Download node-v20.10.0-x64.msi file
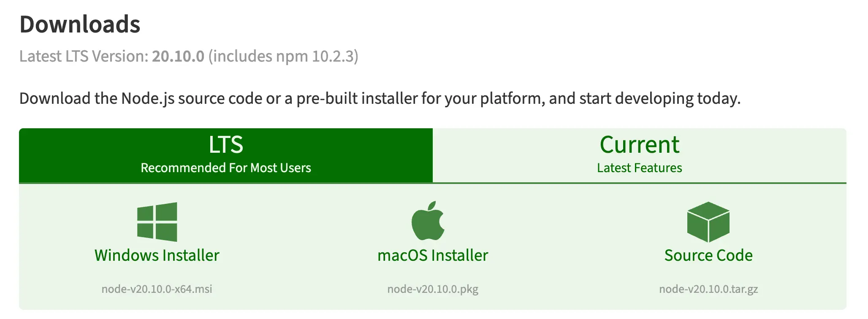Viewport: 868px width, 319px height. click(157, 289)
